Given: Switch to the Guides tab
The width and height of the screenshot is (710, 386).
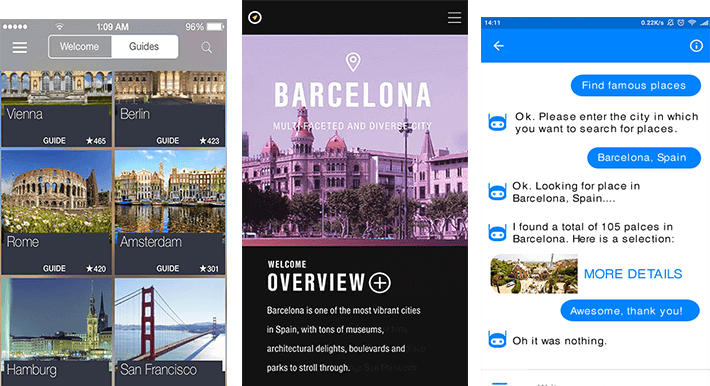Looking at the screenshot, I should [x=144, y=47].
